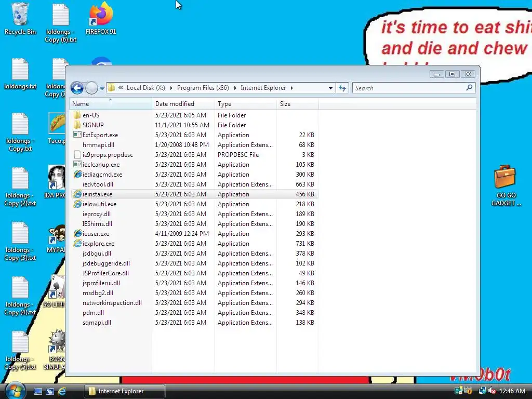Select IEShims.dll file name
The image size is (532, 399).
(97, 224)
